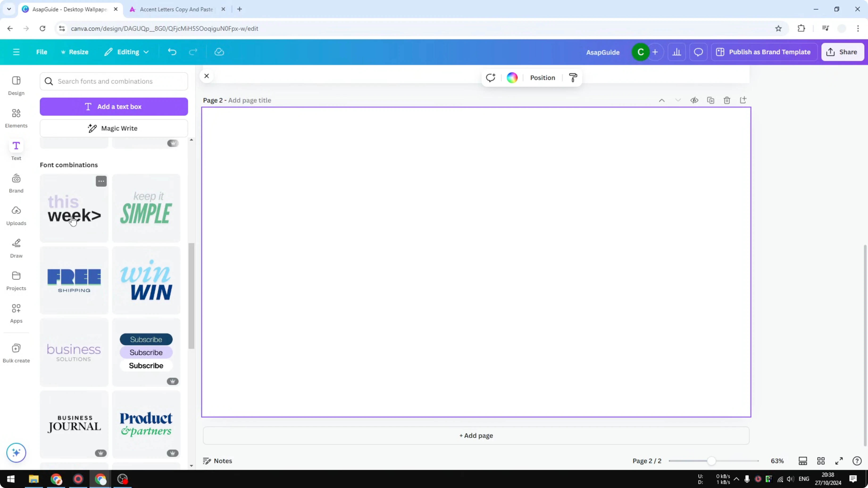Delete Page 2 with trash icon
This screenshot has width=868, height=488.
tap(727, 100)
